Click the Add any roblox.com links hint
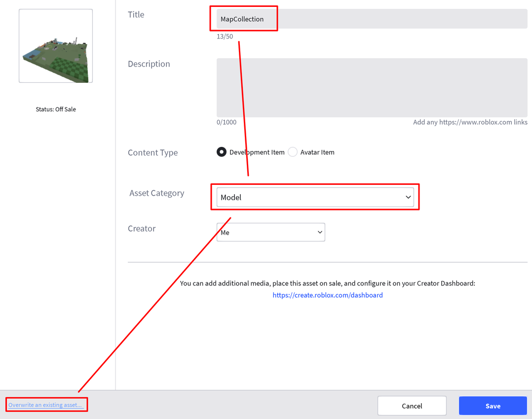The width and height of the screenshot is (532, 419). click(470, 122)
